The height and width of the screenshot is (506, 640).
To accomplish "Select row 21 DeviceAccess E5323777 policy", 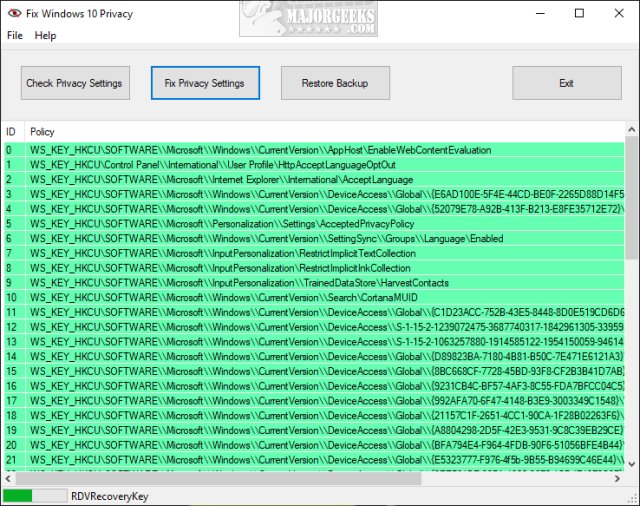I will tap(314, 460).
